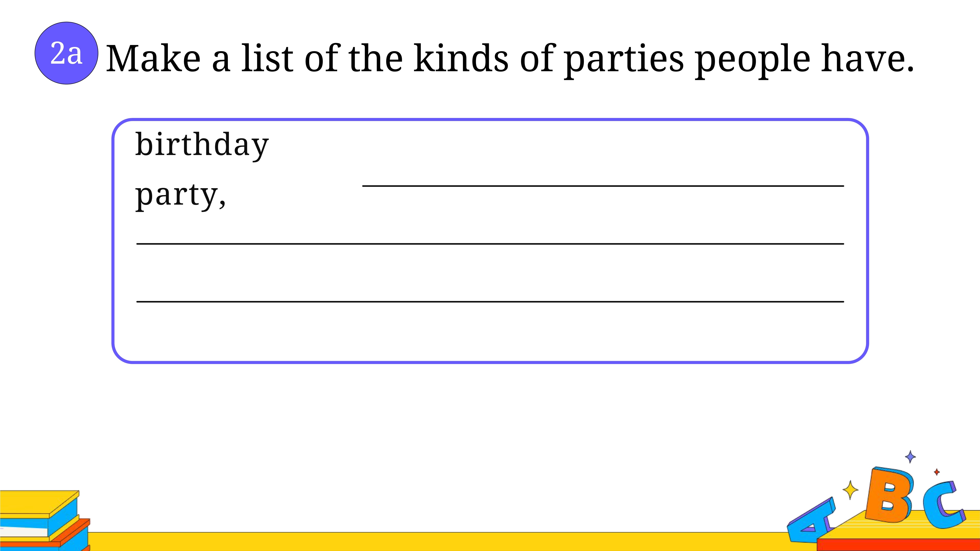This screenshot has width=980, height=551.
Task: Click the word 'party,' in the box
Action: pos(180,195)
